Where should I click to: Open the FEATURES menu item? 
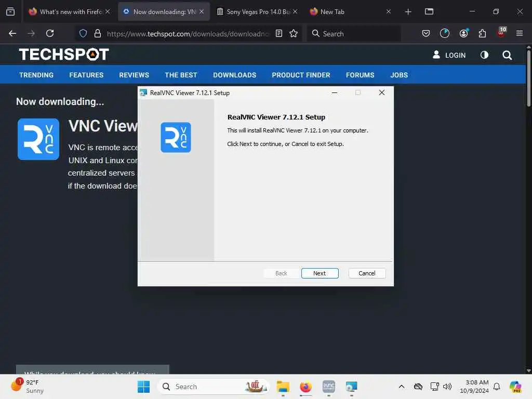tap(86, 75)
